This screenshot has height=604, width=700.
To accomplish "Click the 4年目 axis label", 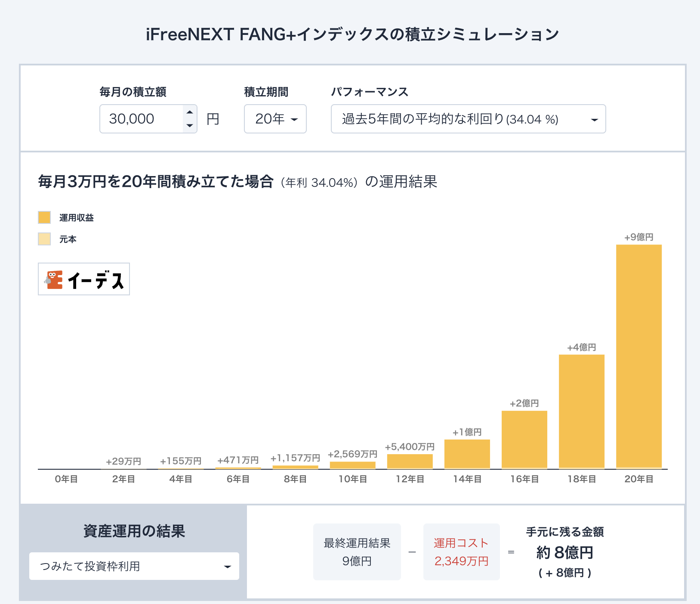I will (181, 479).
